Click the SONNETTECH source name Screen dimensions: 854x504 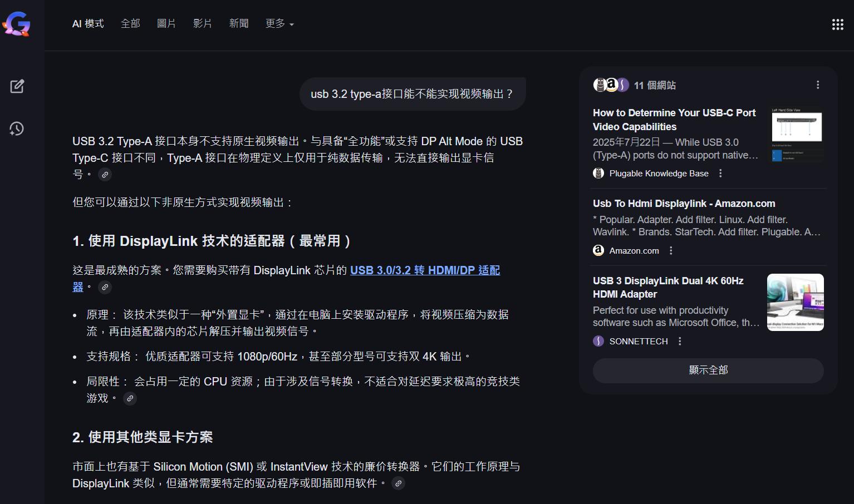click(x=639, y=342)
